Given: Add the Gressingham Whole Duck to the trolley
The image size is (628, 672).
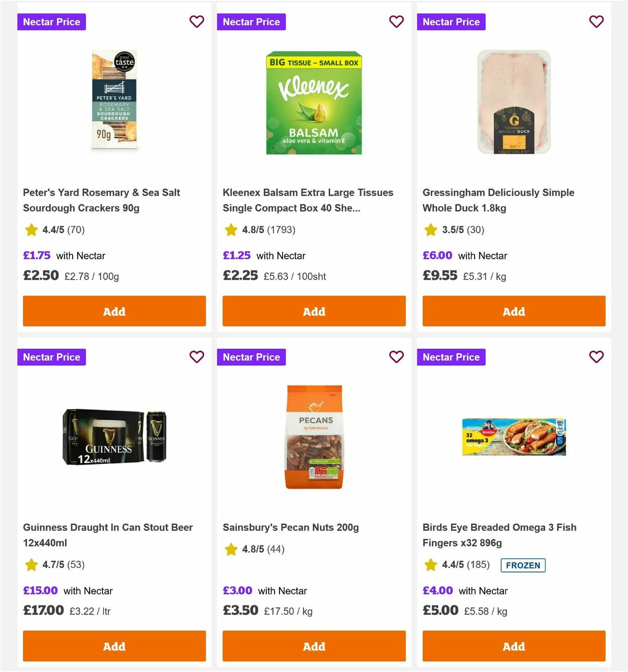Looking at the screenshot, I should point(513,311).
